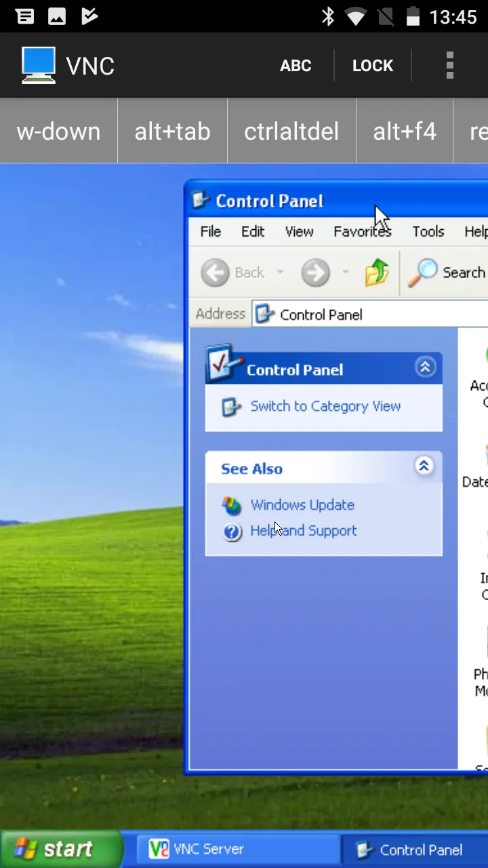Tap the image notification icon
The width and height of the screenshot is (488, 868).
coord(57,17)
